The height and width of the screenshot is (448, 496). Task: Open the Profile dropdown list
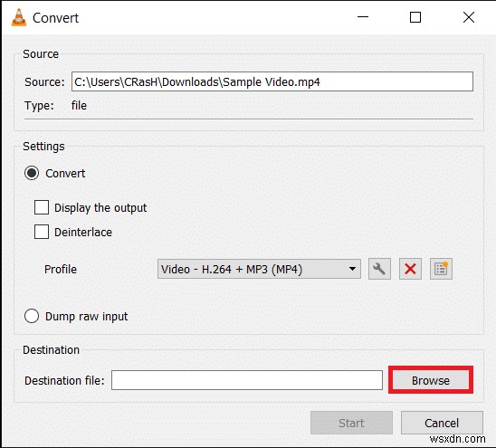coord(259,269)
